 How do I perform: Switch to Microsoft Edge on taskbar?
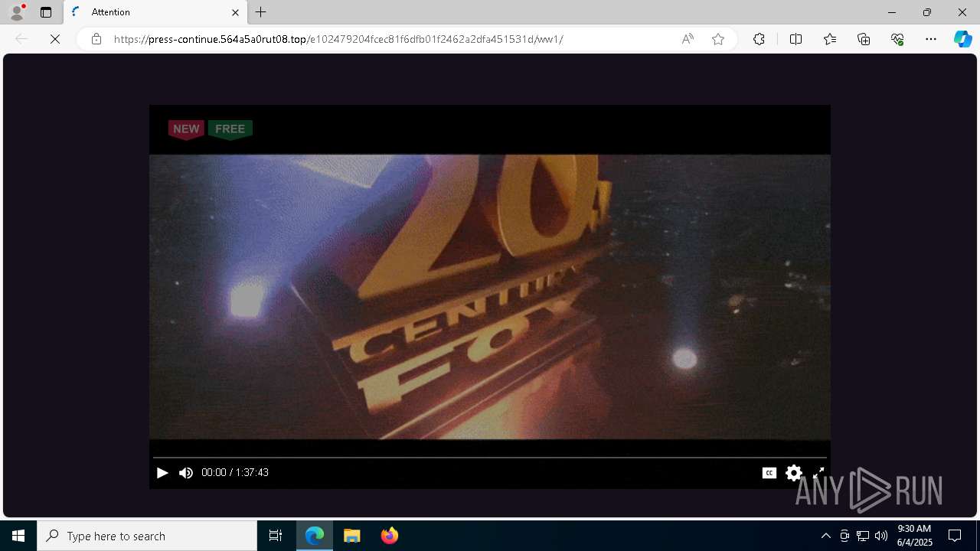coord(315,536)
